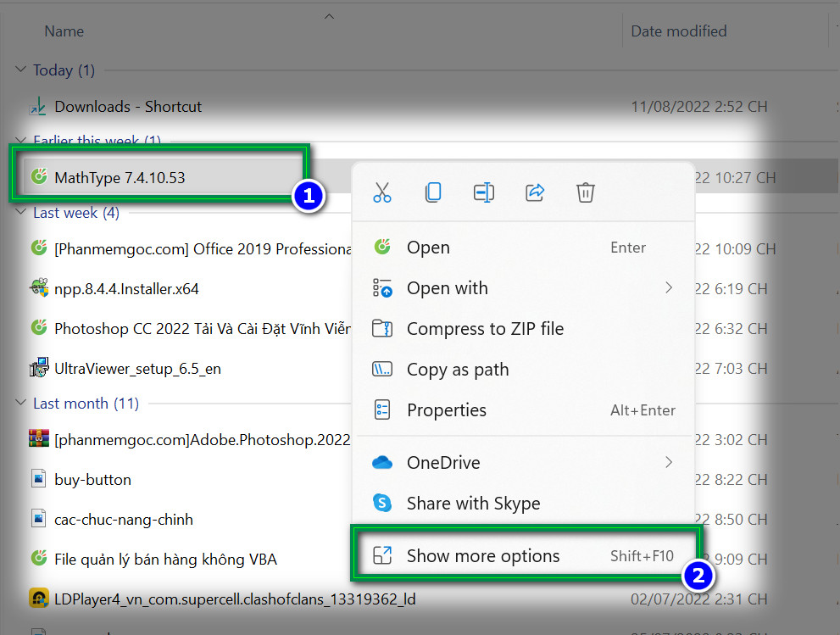This screenshot has width=840, height=635.
Task: Click the Open with entry icon
Action: click(x=382, y=287)
